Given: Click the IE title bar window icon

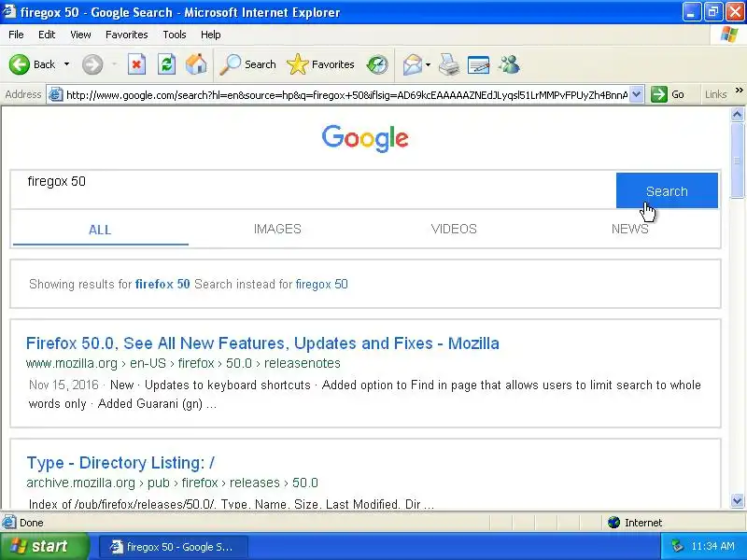Looking at the screenshot, I should pyautogui.click(x=9, y=11).
